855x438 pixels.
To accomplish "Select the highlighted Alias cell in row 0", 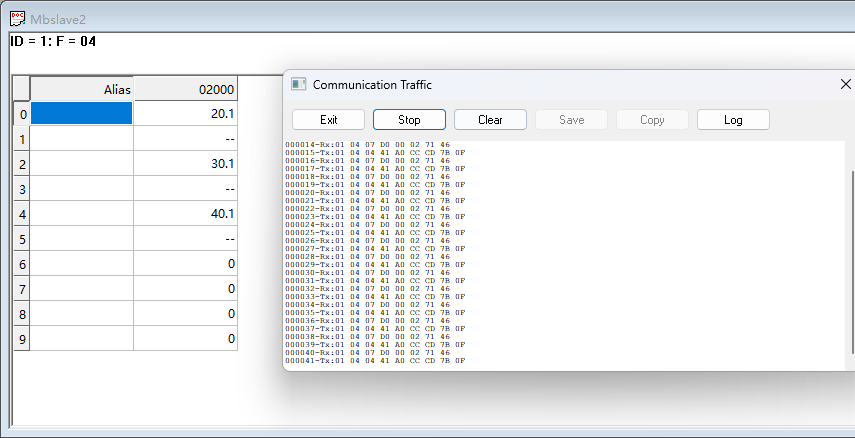I will coord(82,114).
